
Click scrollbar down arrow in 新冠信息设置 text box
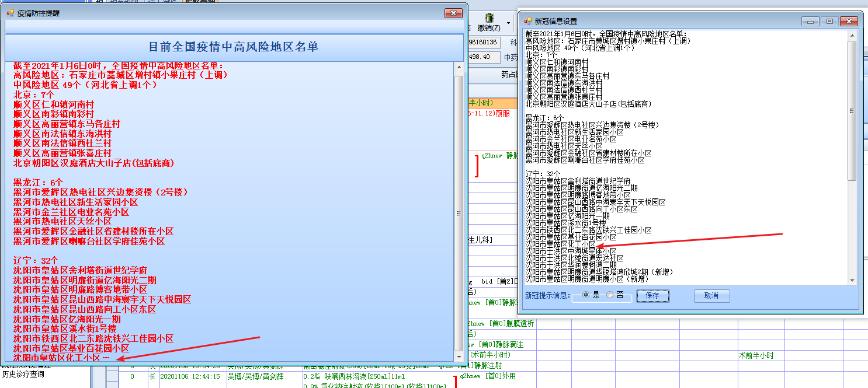coord(852,281)
